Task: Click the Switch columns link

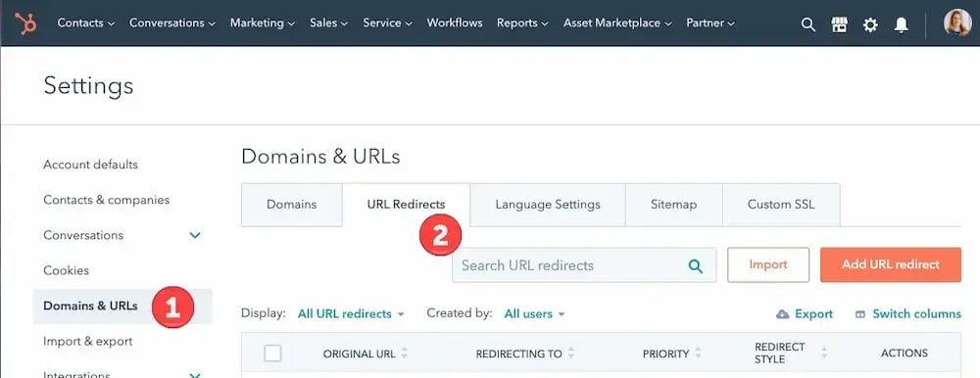Action: pyautogui.click(x=908, y=314)
